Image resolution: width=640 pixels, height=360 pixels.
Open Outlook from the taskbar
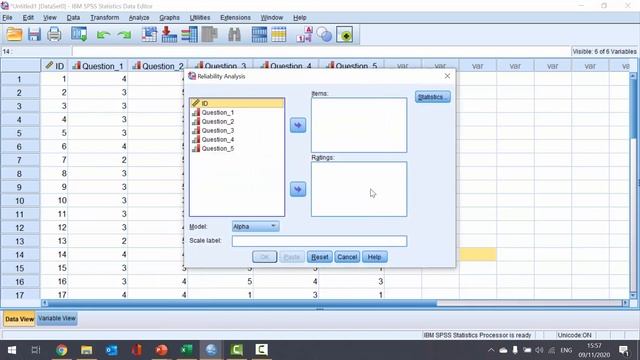(x=111, y=350)
